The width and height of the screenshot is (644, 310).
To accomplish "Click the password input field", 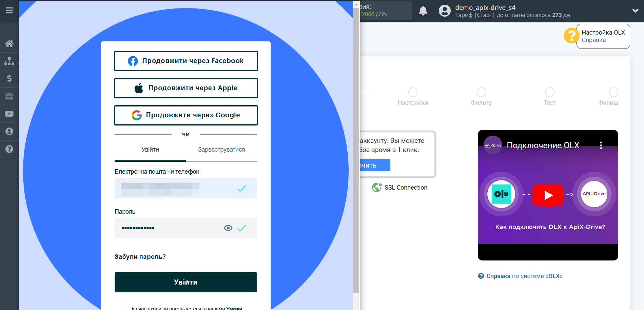I will pos(186,228).
